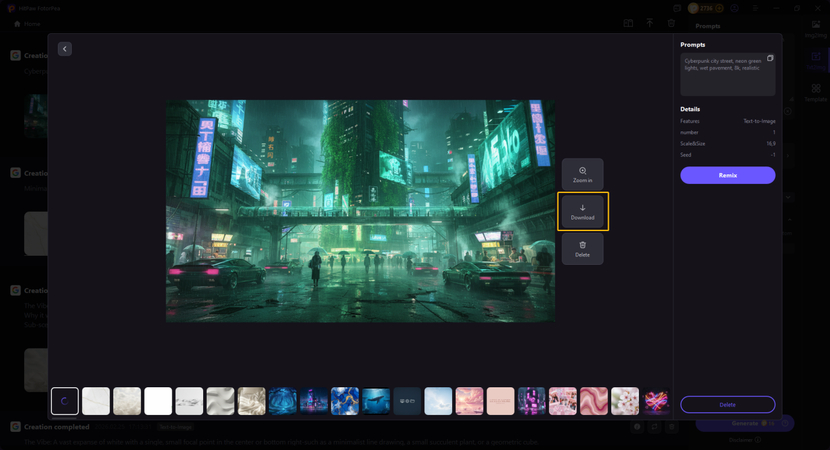Click the outlined Delete button at bottom right
Image resolution: width=830 pixels, height=450 pixels.
727,404
